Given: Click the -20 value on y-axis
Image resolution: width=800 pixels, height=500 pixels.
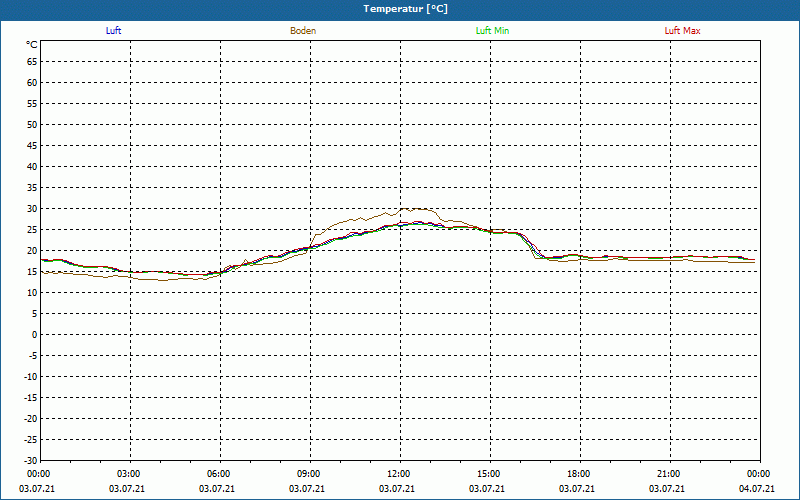Looking at the screenshot, I should click(x=31, y=419).
